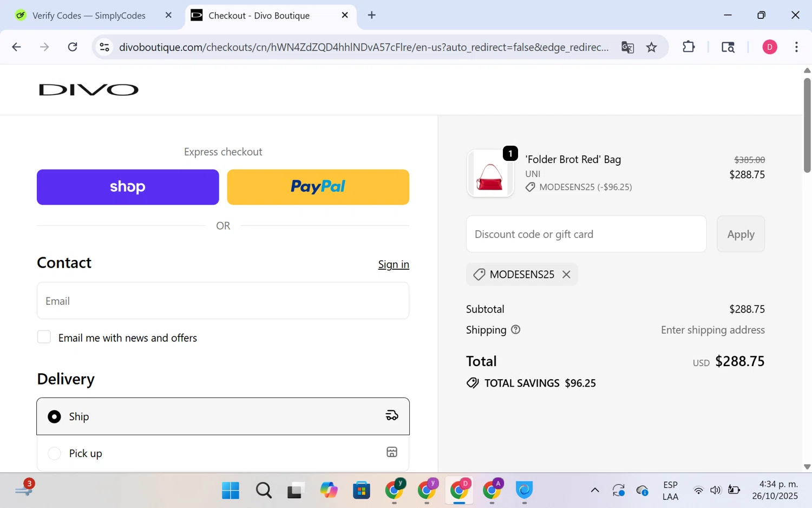The height and width of the screenshot is (508, 812).
Task: Open site information icon in address bar
Action: click(x=104, y=47)
